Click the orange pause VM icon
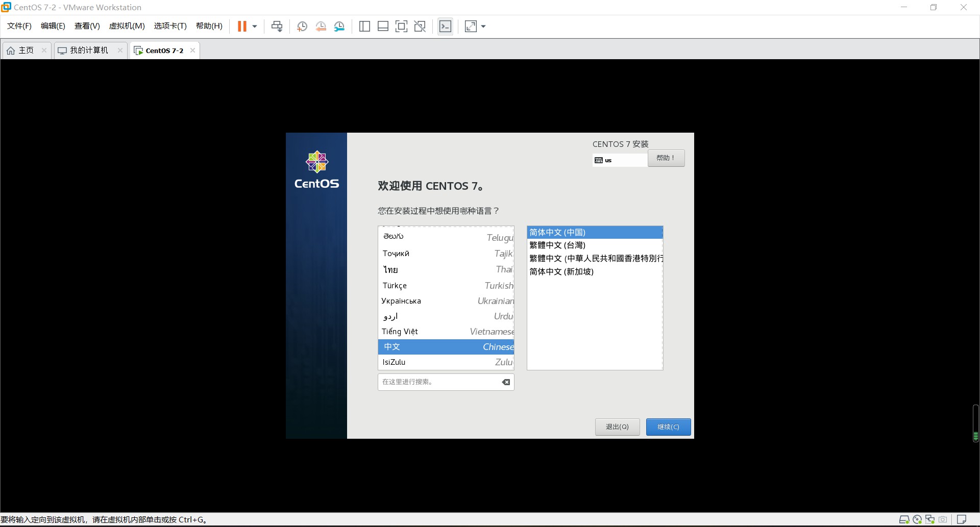 [x=242, y=27]
